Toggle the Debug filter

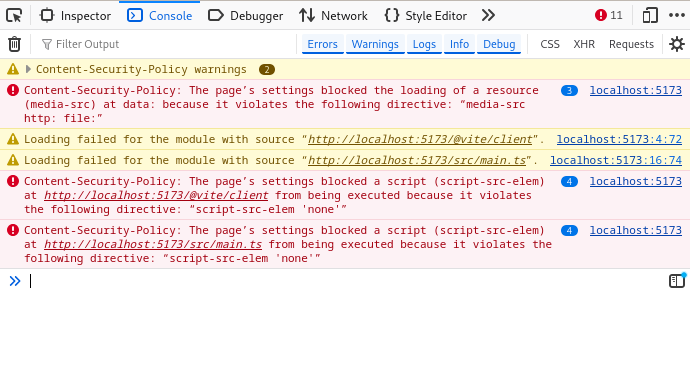(x=499, y=44)
